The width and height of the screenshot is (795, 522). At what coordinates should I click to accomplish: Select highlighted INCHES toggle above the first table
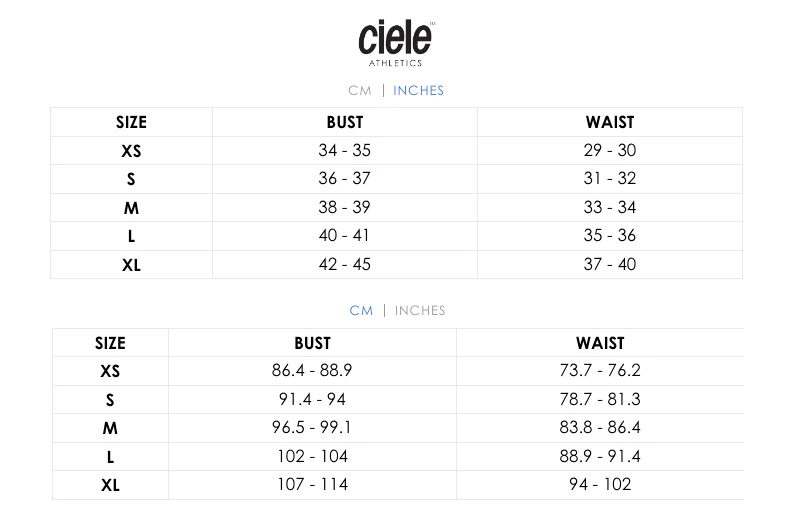(x=418, y=90)
